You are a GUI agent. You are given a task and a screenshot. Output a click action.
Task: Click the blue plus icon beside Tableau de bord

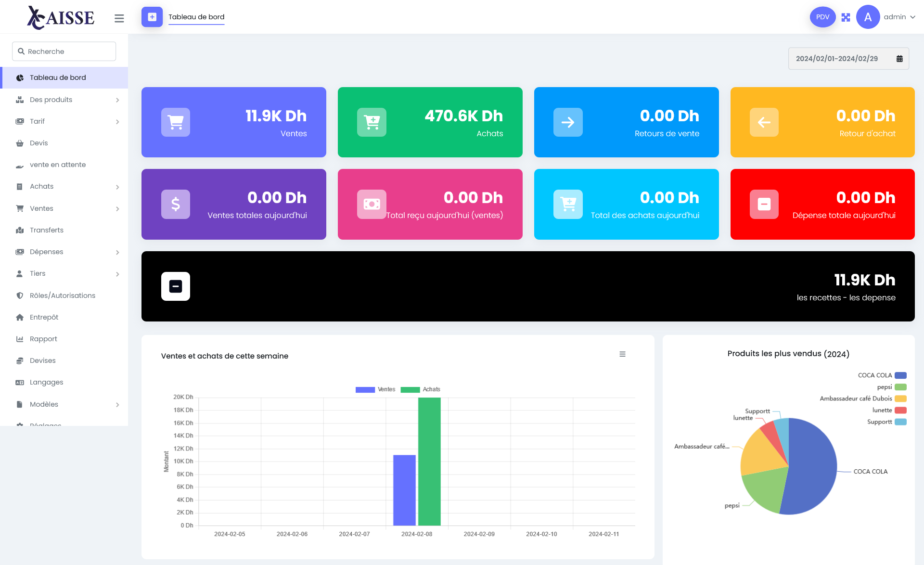tap(152, 17)
